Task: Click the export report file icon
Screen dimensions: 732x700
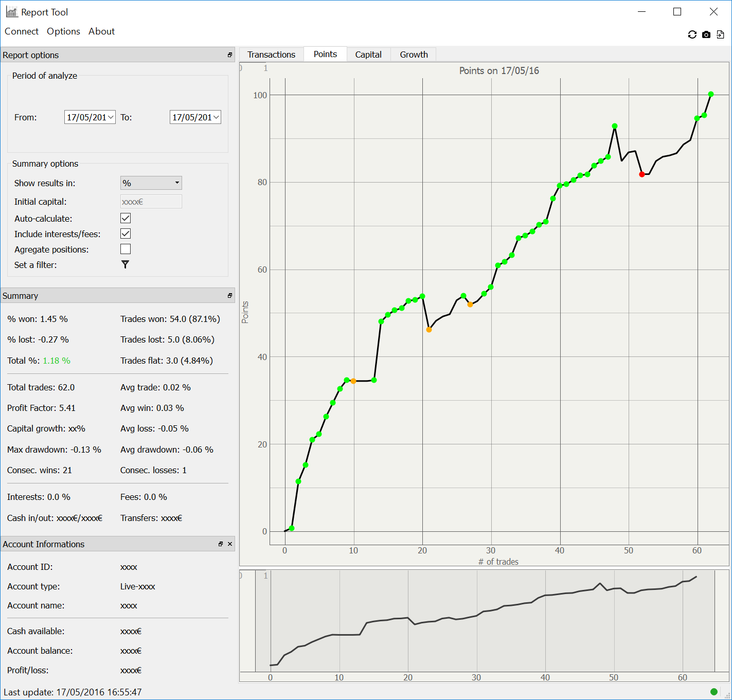Action: pyautogui.click(x=720, y=34)
